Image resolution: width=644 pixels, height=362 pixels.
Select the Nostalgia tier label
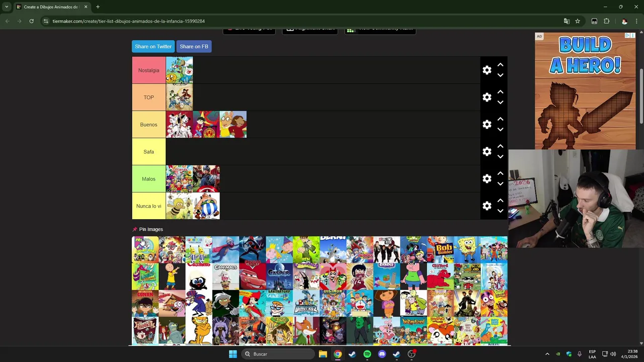[148, 70]
